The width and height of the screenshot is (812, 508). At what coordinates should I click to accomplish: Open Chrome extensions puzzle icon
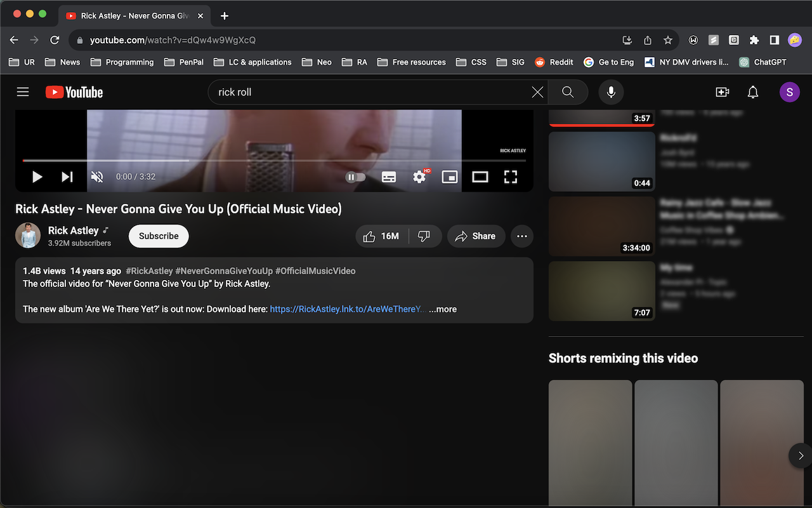pos(754,40)
